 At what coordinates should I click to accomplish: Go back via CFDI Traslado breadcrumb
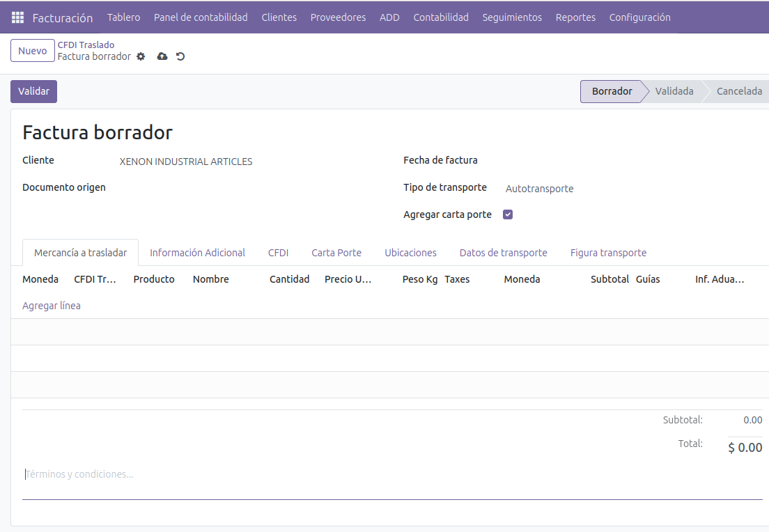pos(86,45)
